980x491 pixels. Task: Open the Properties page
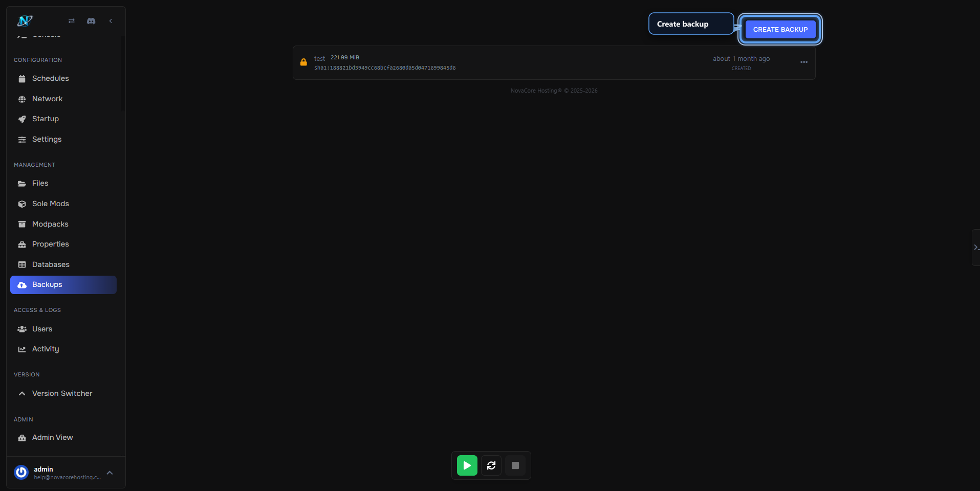(x=63, y=244)
